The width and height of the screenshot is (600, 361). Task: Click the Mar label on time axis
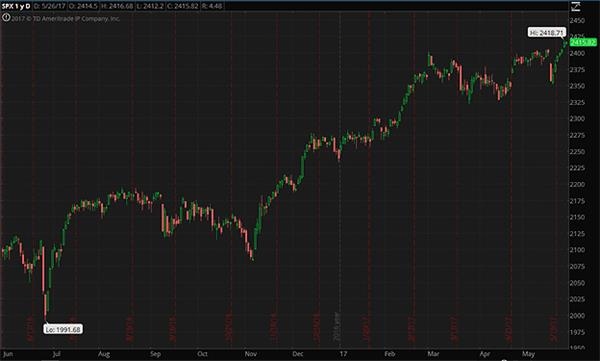pyautogui.click(x=433, y=354)
